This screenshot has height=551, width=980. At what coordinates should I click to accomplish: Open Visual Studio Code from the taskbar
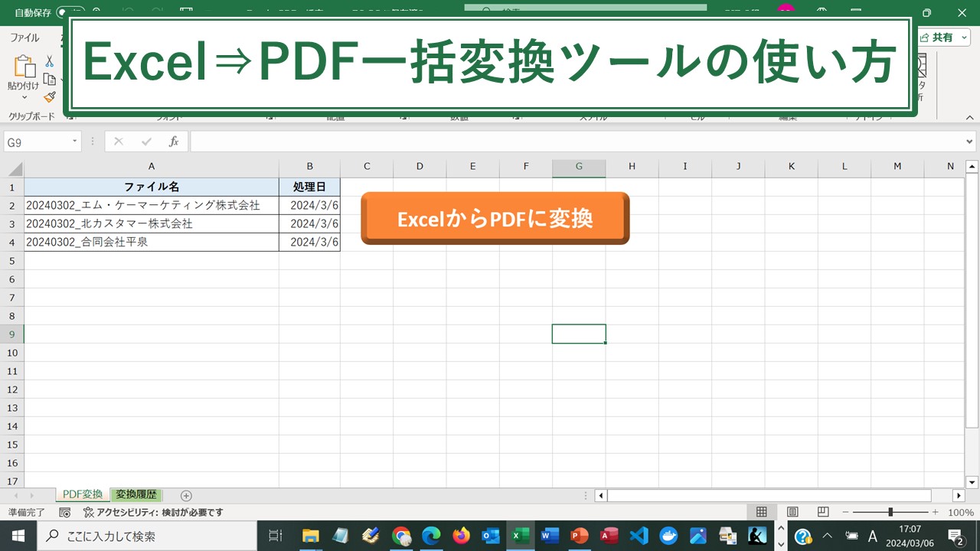[x=639, y=536]
